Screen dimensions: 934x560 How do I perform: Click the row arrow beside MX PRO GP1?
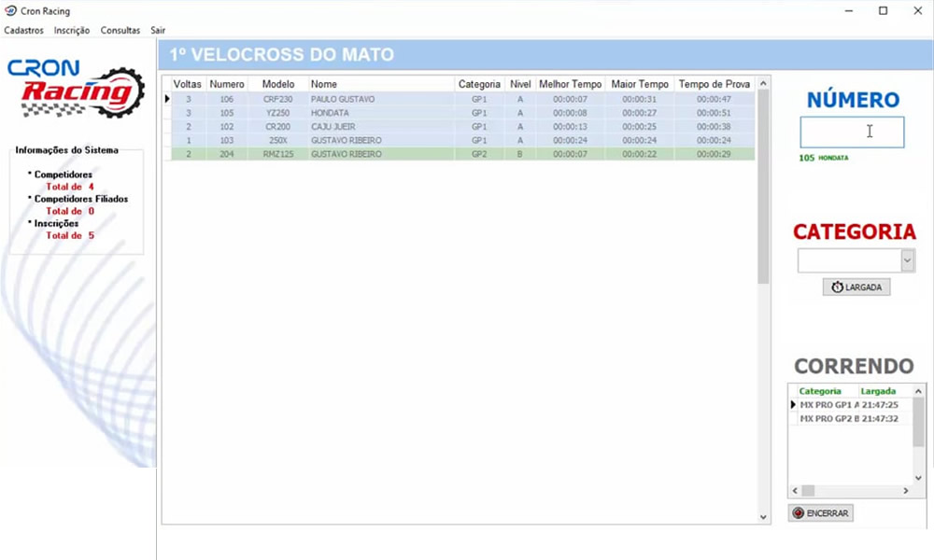793,405
